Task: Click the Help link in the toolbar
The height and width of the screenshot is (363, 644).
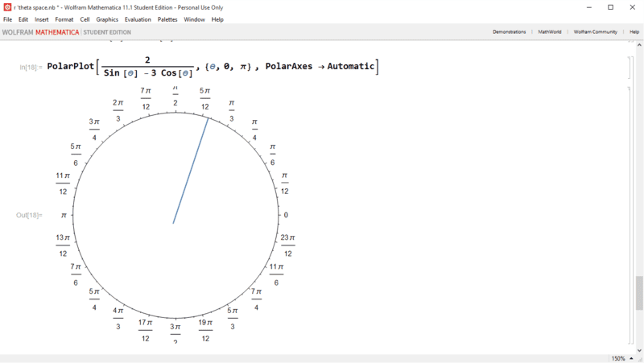Action: 634,31
